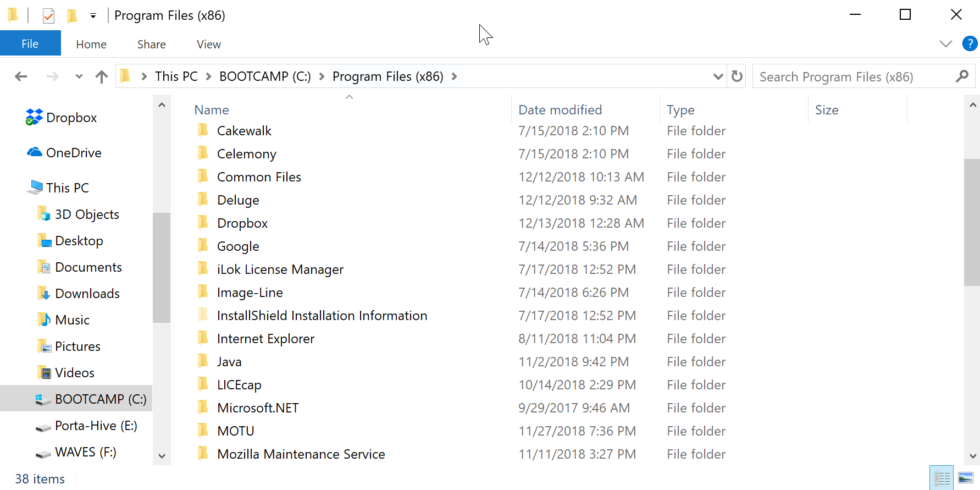Open the Customize Quick Access Toolbar dropdown
980x490 pixels.
(x=93, y=15)
